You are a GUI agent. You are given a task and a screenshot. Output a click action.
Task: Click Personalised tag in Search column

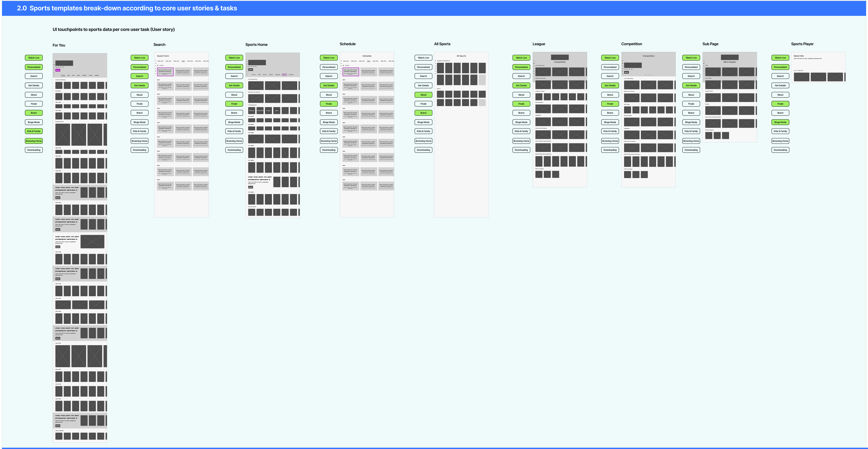pos(139,67)
